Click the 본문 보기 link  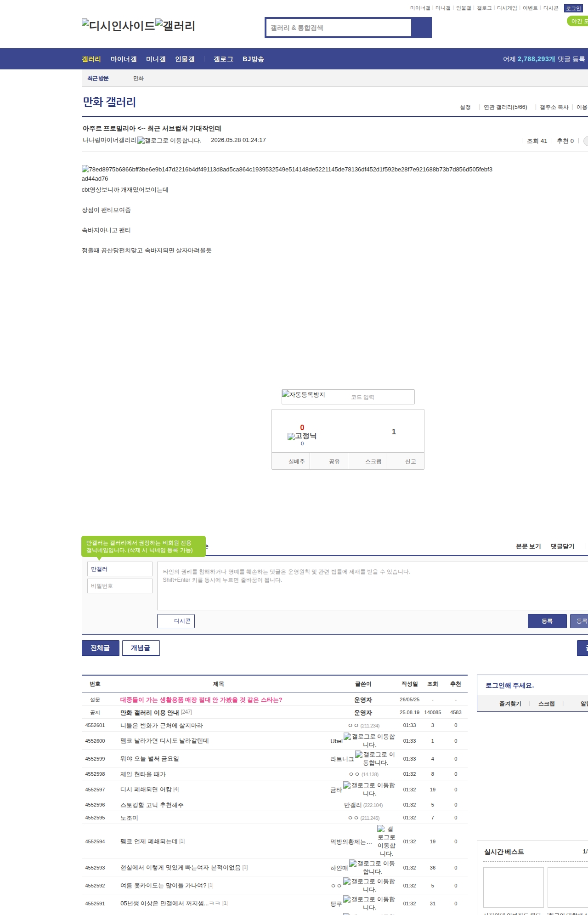tap(528, 546)
